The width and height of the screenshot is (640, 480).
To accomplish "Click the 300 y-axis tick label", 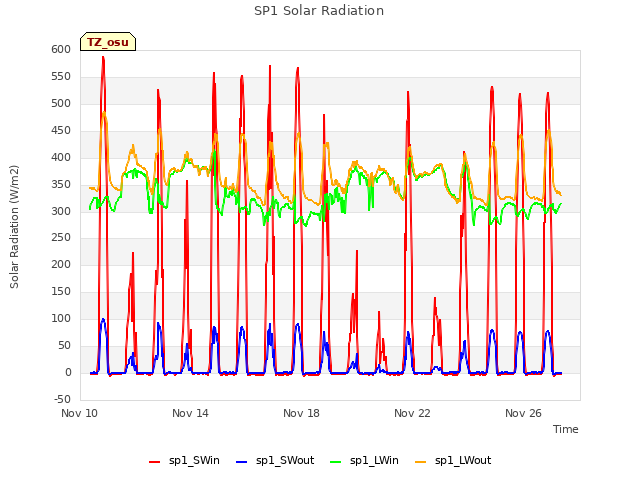I will click(61, 211).
